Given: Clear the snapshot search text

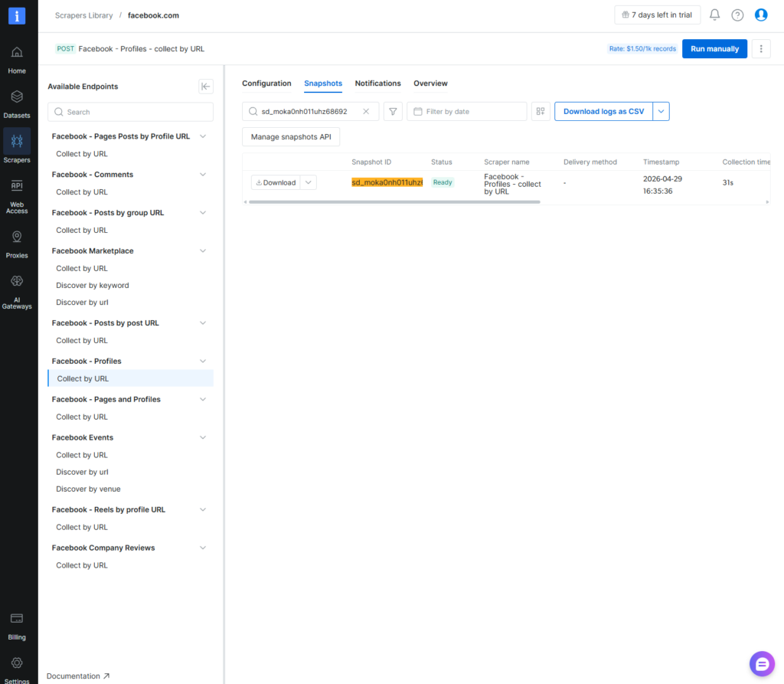Looking at the screenshot, I should click(366, 112).
